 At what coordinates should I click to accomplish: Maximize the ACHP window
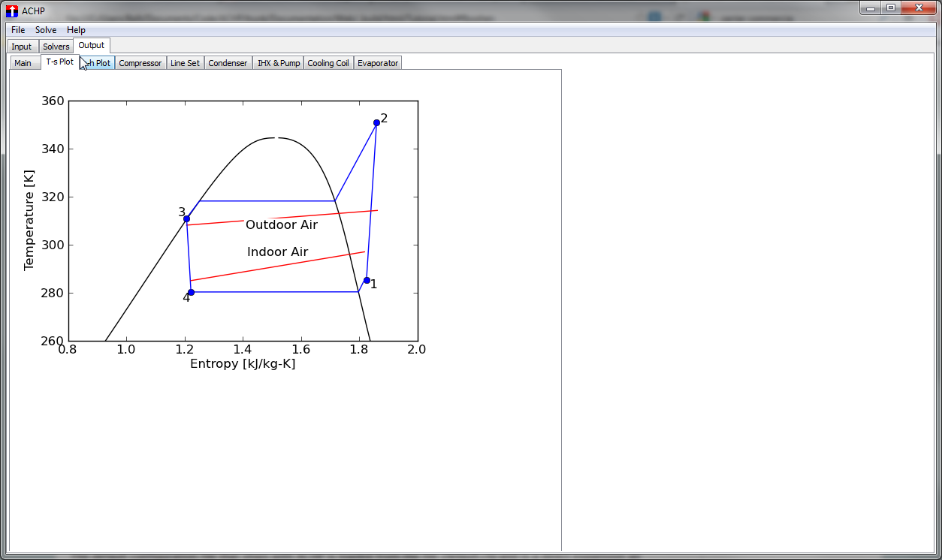891,8
